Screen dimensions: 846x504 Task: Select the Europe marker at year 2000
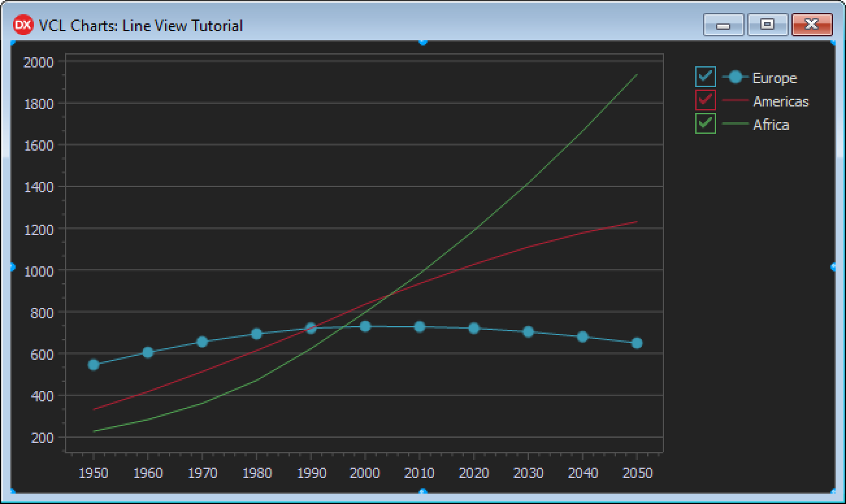pos(365,326)
